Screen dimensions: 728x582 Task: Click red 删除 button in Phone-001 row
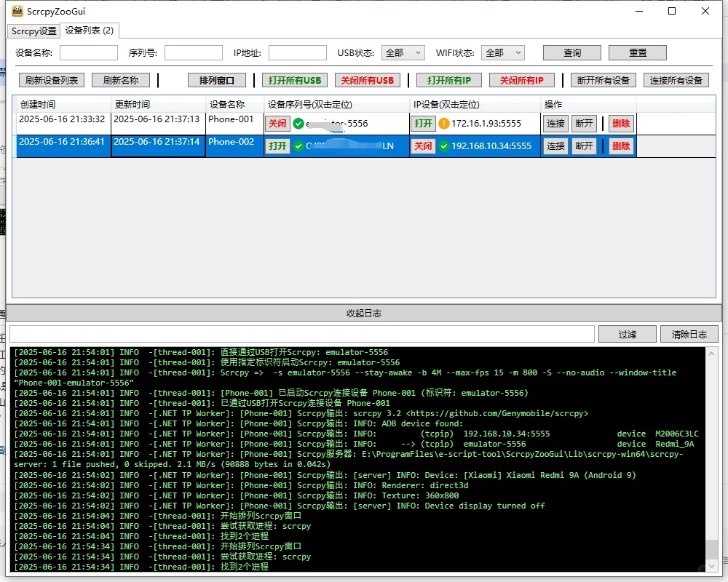(x=621, y=124)
